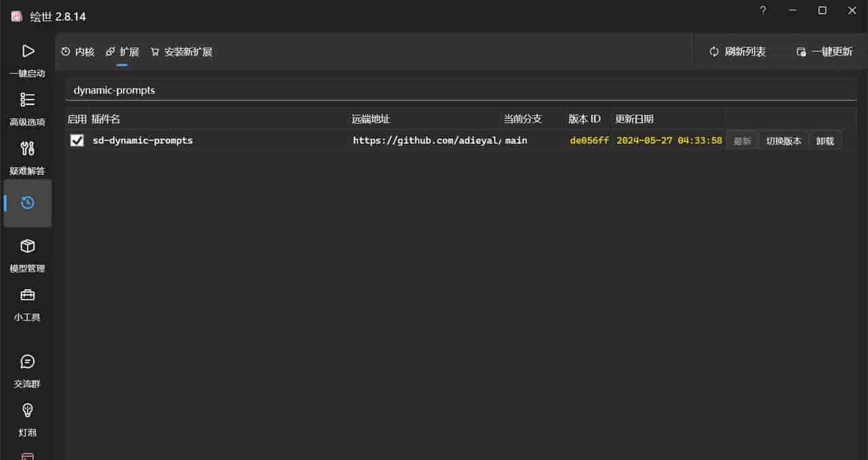
Task: Switch to the 安装新扩展 tab
Action: click(x=182, y=51)
